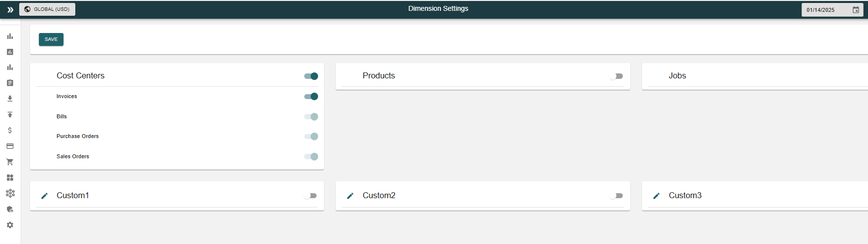Click the pencil icon beside Custom2
This screenshot has height=244, width=868.
[350, 196]
